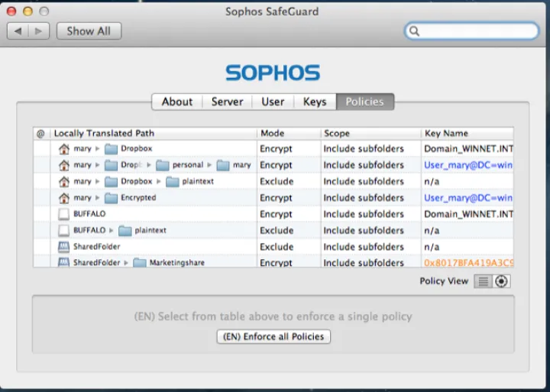Click the BUFFALO drive icon in the Encrypt row
550x392 pixels.
64,214
